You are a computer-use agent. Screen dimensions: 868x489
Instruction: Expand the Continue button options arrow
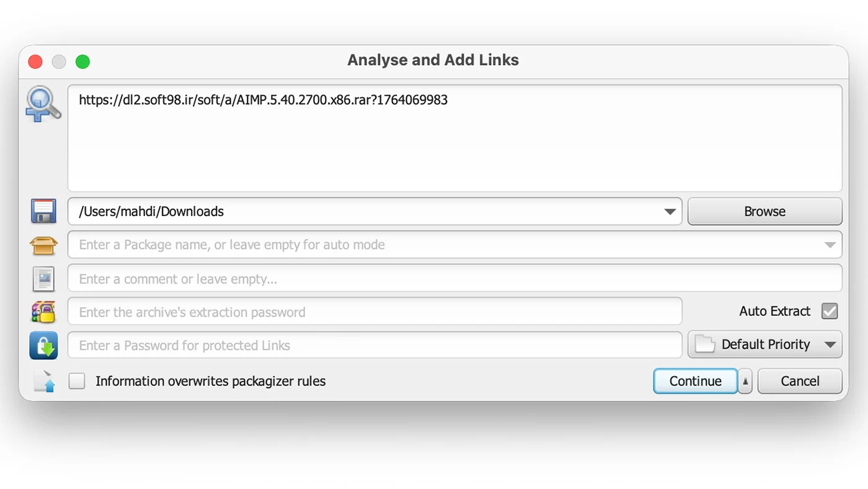pyautogui.click(x=745, y=382)
